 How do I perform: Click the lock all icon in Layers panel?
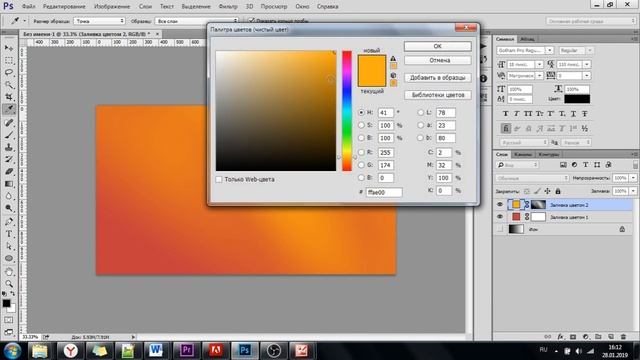[558, 191]
